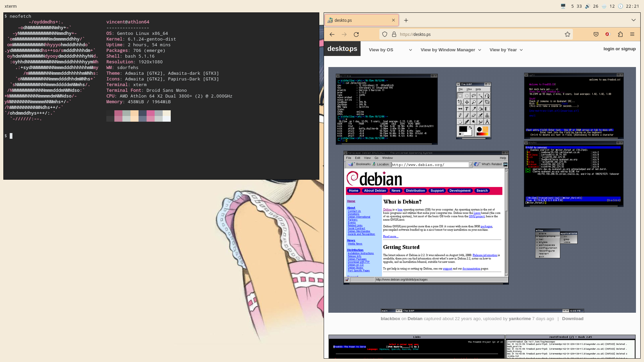Click the login or signup link
The image size is (644, 362).
(619, 49)
